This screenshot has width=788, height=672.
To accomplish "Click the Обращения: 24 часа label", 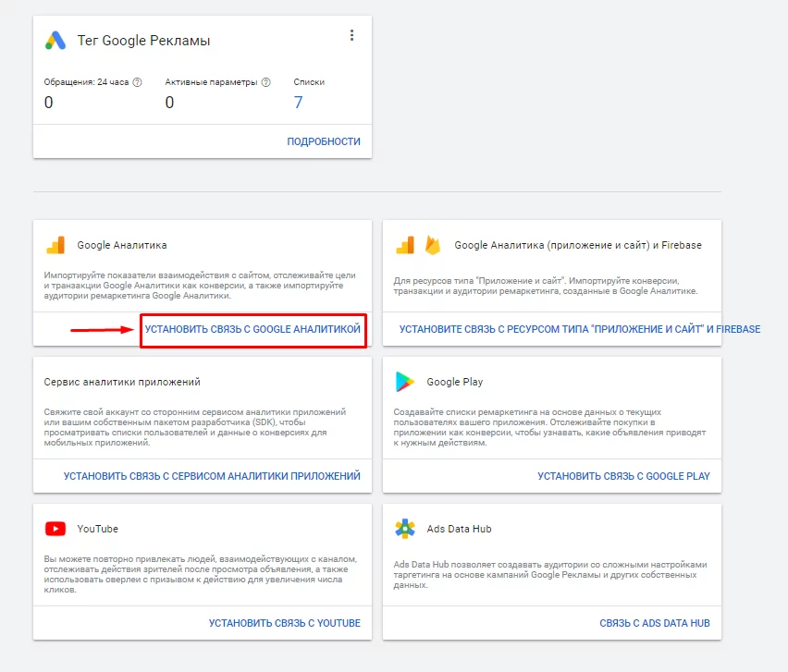I will [86, 82].
